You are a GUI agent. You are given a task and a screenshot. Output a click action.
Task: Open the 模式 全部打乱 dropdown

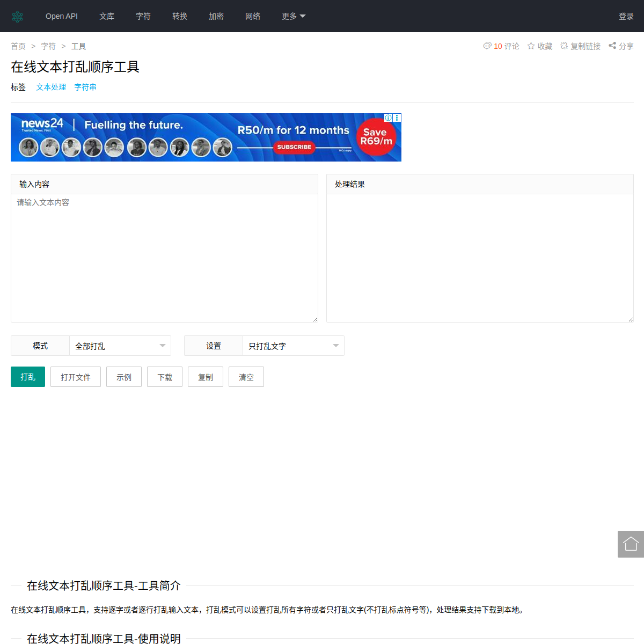[120, 346]
